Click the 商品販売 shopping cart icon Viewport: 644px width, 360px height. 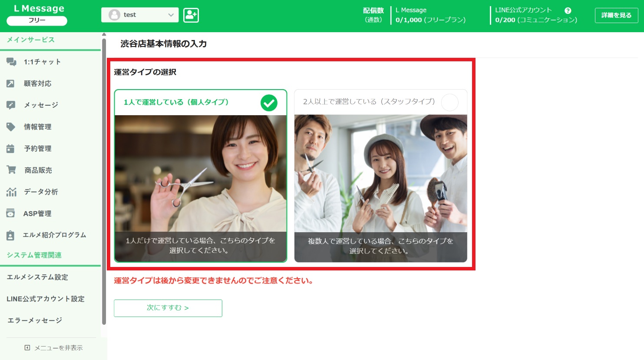pyautogui.click(x=11, y=170)
